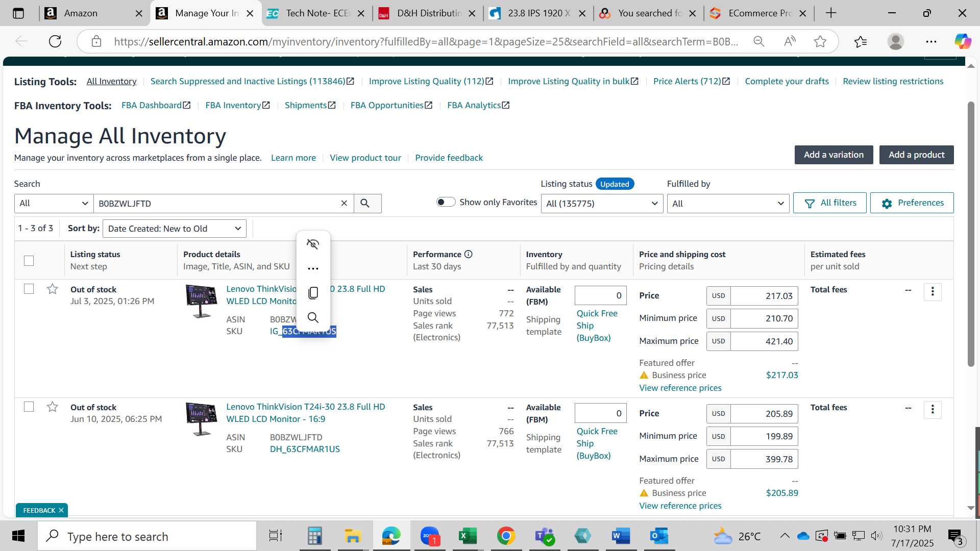
Task: Open Edge settings and more menu
Action: (x=931, y=41)
